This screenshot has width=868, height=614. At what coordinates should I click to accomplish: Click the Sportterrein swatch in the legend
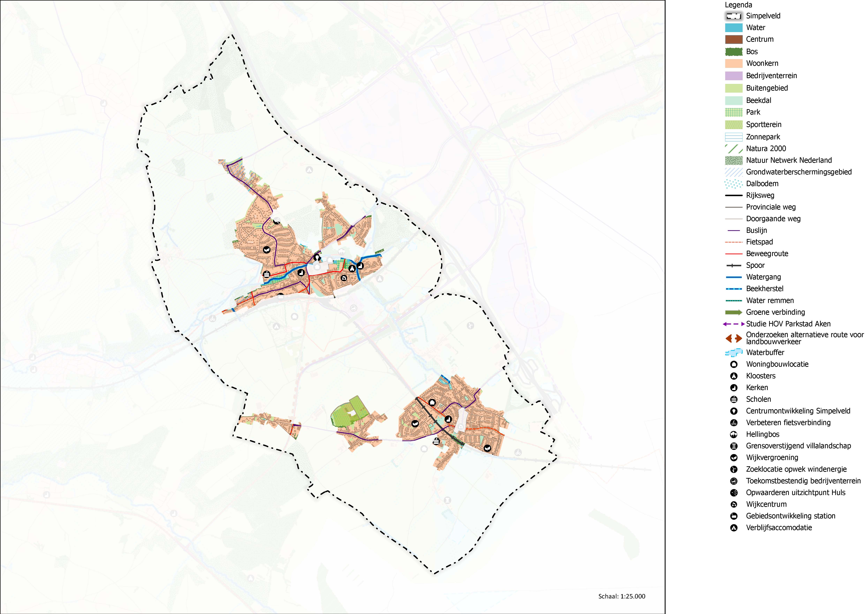coord(734,125)
